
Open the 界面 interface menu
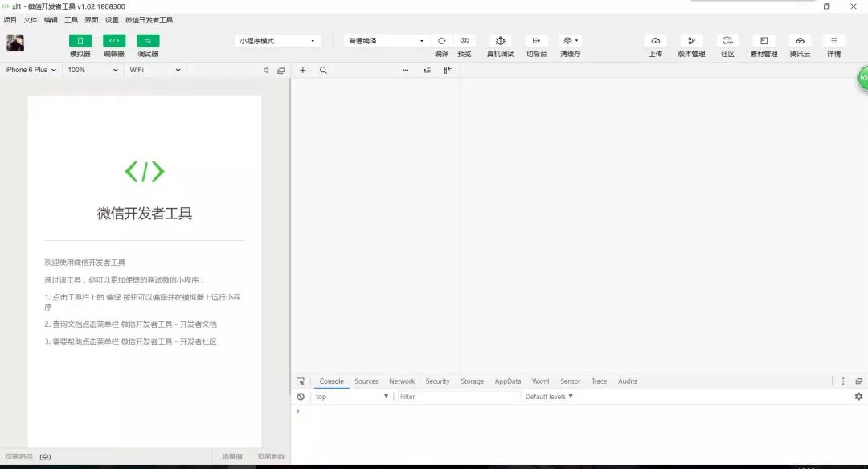coord(92,20)
